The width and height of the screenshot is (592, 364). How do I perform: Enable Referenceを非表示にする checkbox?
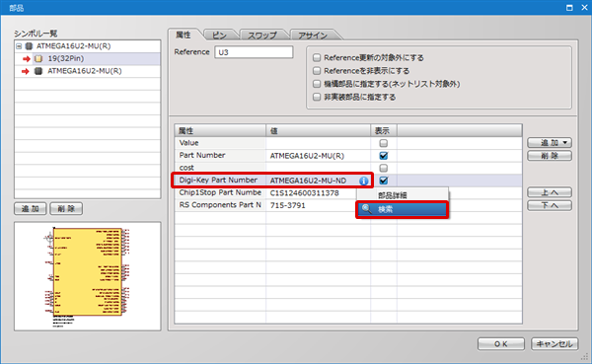tap(317, 71)
